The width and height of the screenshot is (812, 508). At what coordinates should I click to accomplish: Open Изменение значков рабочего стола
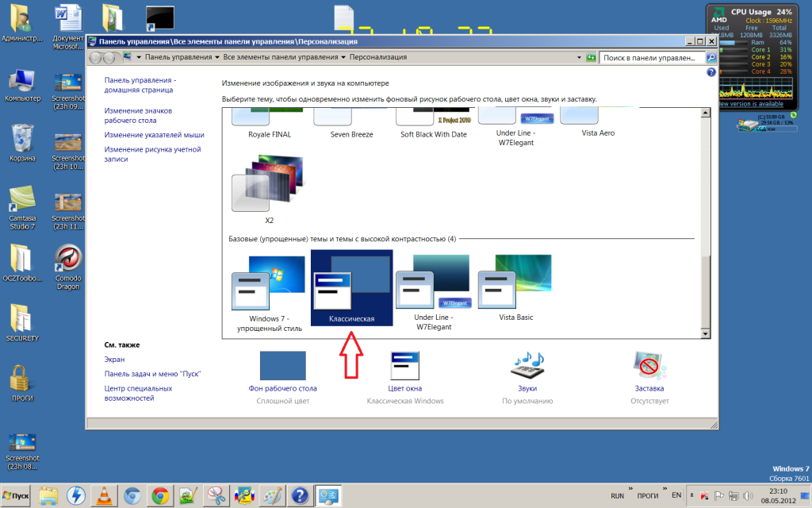[x=138, y=116]
